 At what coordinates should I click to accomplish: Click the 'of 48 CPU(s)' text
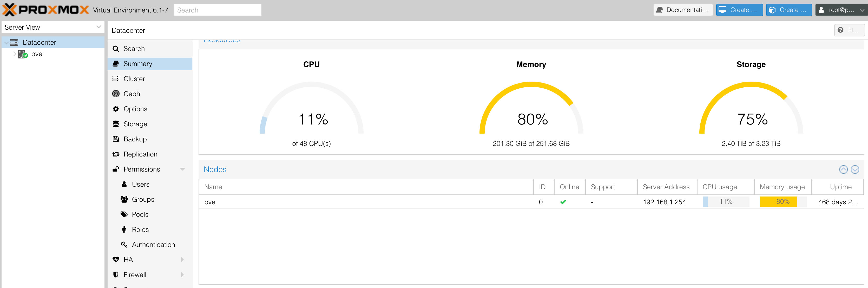311,143
